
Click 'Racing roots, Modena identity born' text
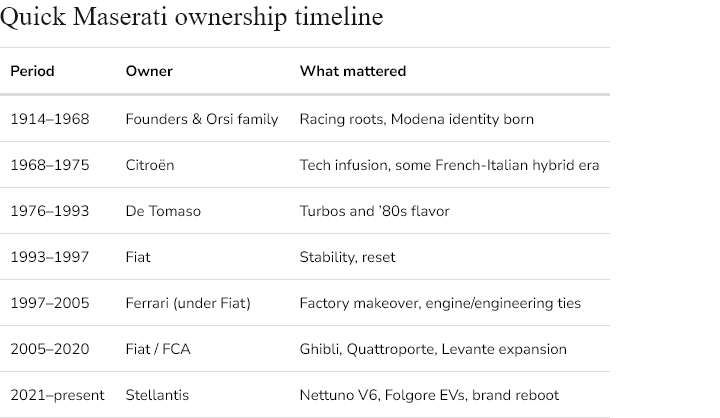pos(416,119)
